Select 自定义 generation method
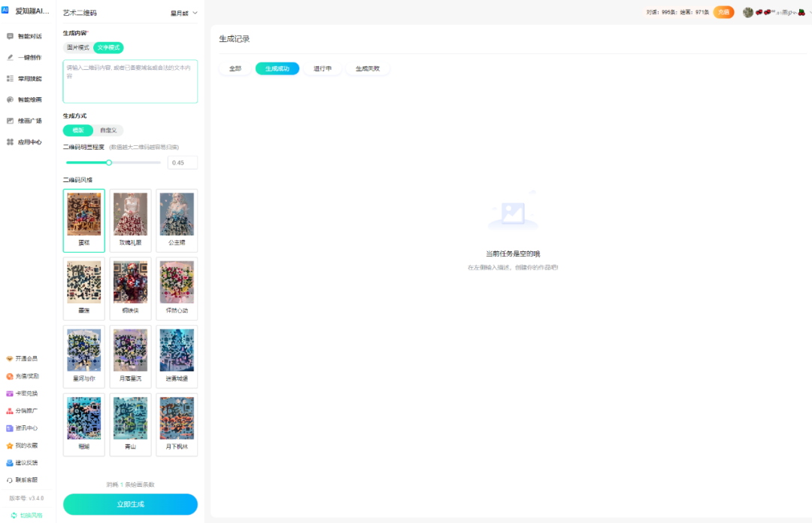Screen dimensions: 812x523 [x=109, y=130]
